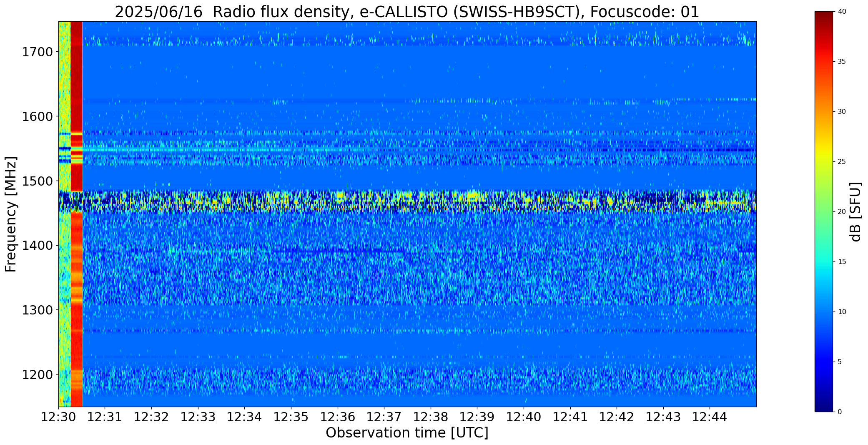868x445 pixels.
Task: Click the 12:43 time tick label
Action: (x=663, y=417)
